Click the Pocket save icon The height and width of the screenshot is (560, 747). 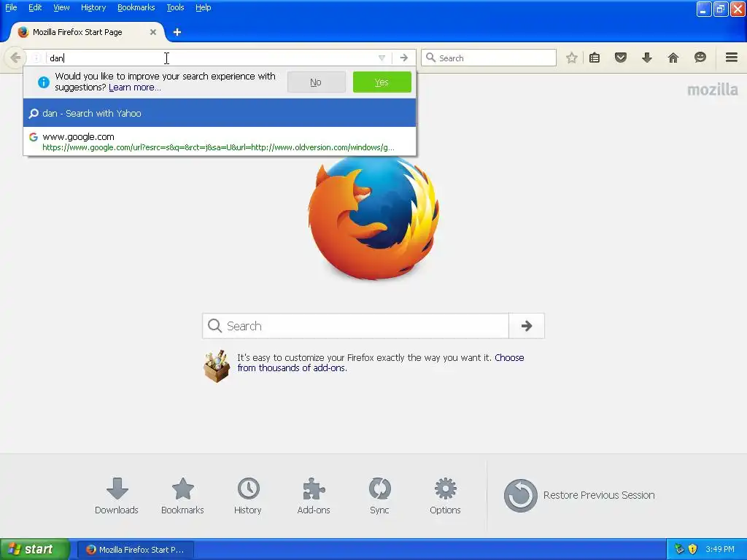click(620, 58)
